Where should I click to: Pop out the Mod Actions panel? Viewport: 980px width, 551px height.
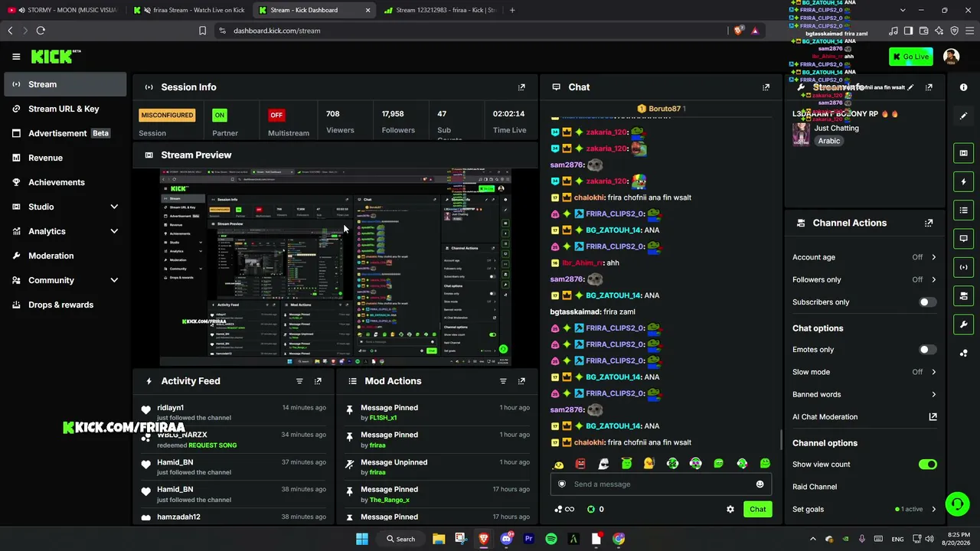click(x=521, y=381)
